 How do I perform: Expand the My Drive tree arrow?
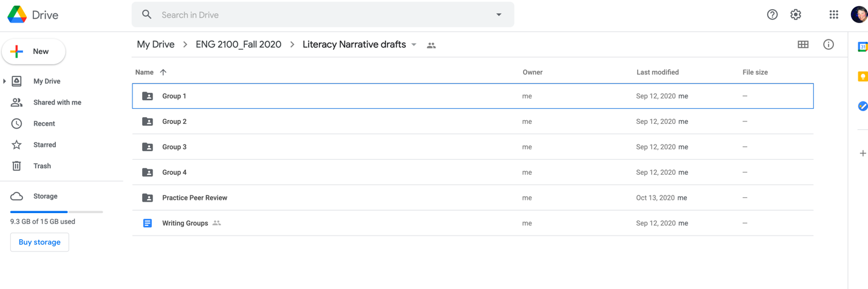coord(5,81)
